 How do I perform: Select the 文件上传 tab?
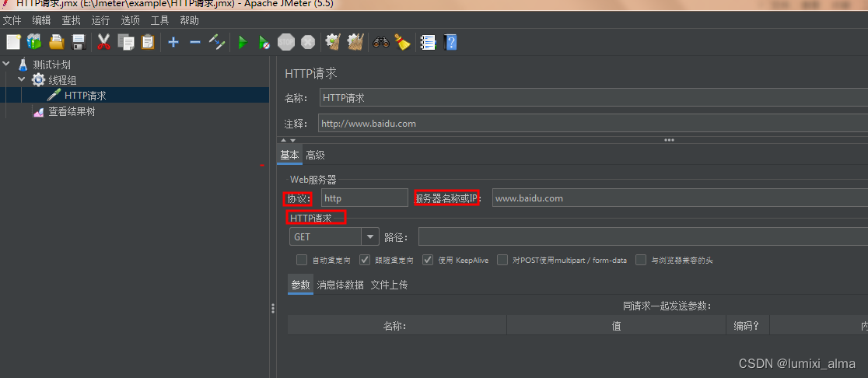[x=389, y=285]
